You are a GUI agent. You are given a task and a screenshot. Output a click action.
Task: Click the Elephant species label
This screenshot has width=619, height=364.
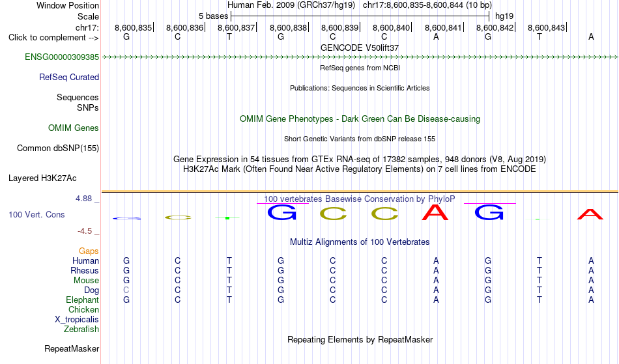[x=83, y=300]
